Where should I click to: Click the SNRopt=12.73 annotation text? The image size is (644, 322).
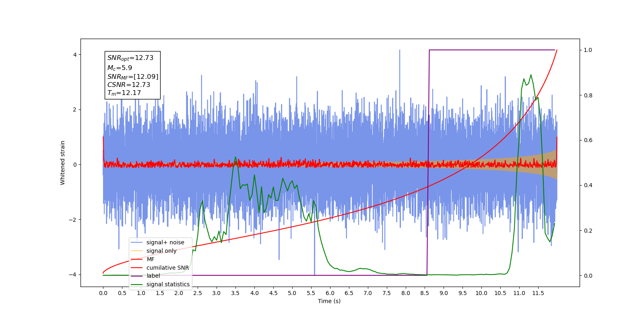pyautogui.click(x=130, y=58)
